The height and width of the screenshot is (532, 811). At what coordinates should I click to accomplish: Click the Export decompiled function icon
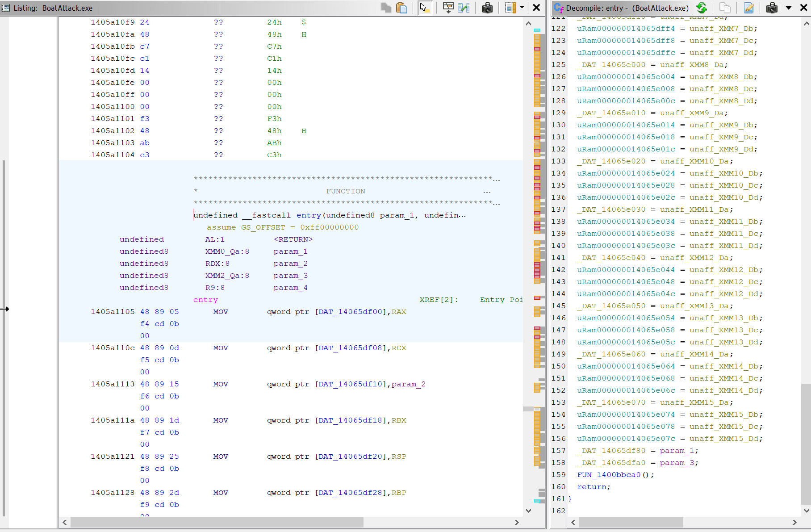click(749, 8)
